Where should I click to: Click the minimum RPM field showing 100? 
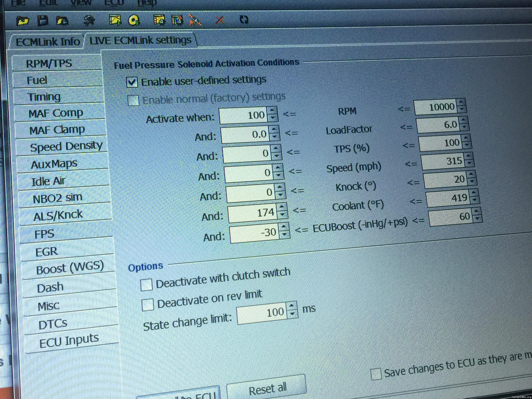point(244,115)
